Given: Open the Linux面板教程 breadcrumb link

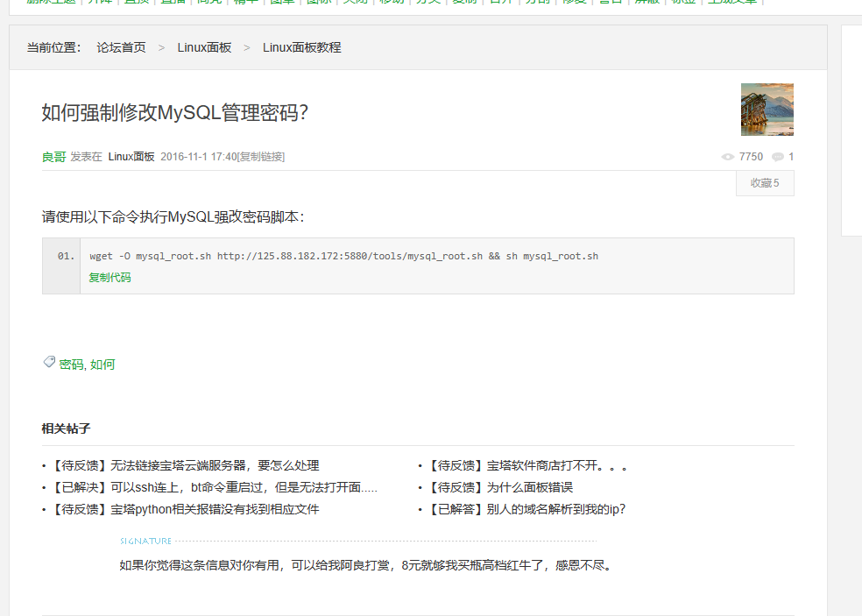Looking at the screenshot, I should tap(301, 47).
